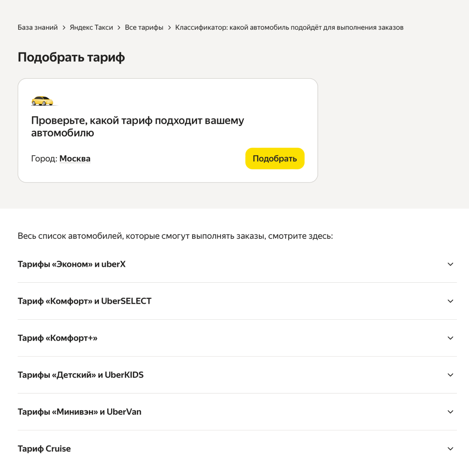The width and height of the screenshot is (469, 476).
Task: Open Тариф «Комфорт» и UberSELECT title
Action: tap(84, 301)
